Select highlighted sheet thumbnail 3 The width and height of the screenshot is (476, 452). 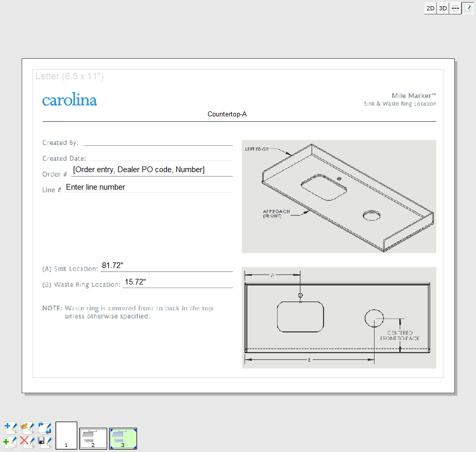tap(123, 438)
